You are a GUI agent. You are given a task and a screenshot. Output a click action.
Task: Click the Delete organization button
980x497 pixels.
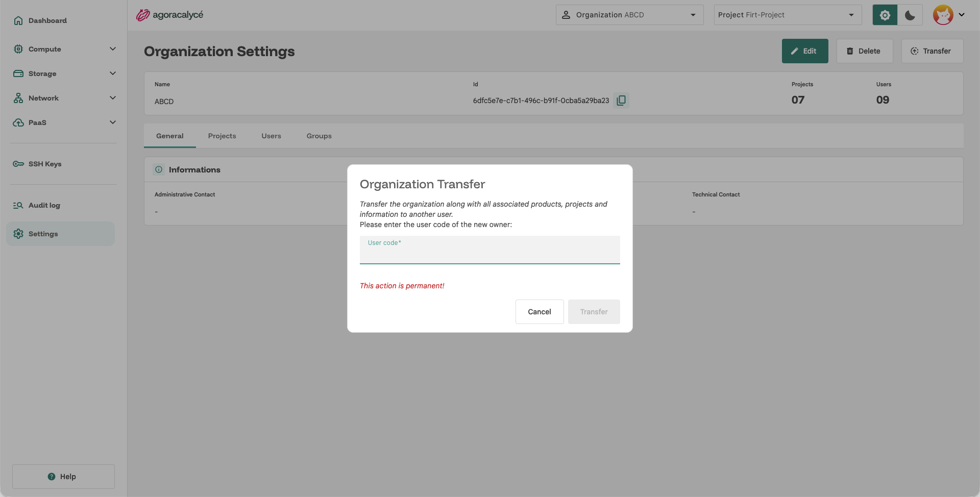(865, 51)
